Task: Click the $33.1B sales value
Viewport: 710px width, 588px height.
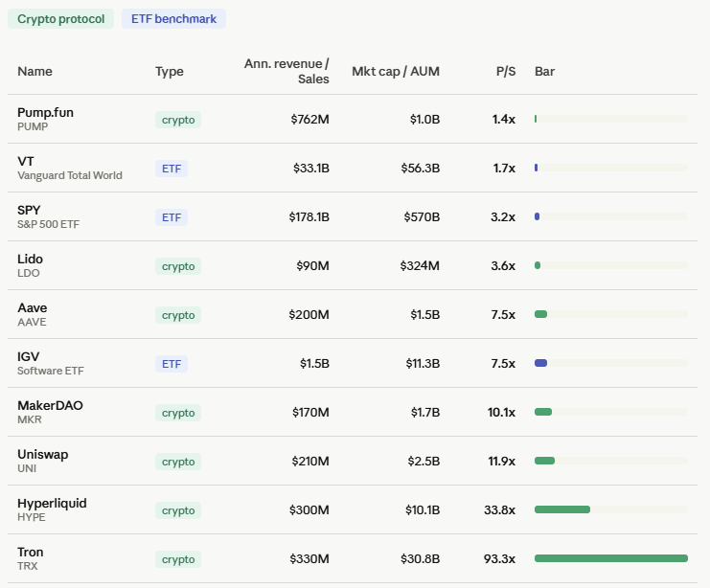Action: (x=311, y=169)
